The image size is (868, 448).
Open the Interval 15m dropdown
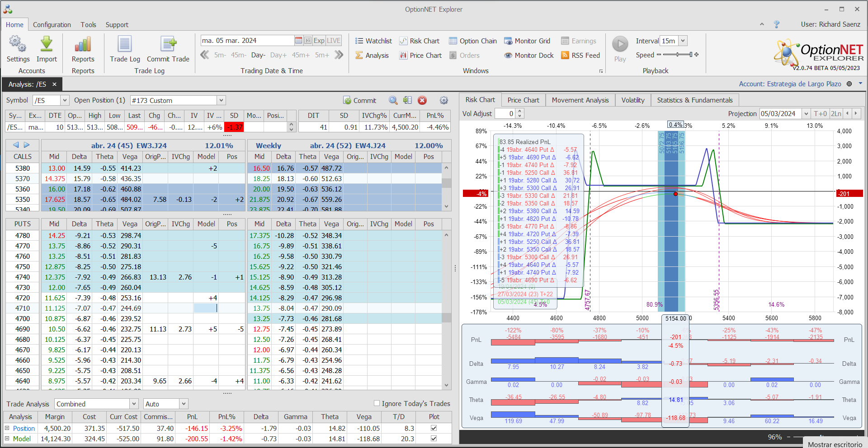click(x=683, y=41)
